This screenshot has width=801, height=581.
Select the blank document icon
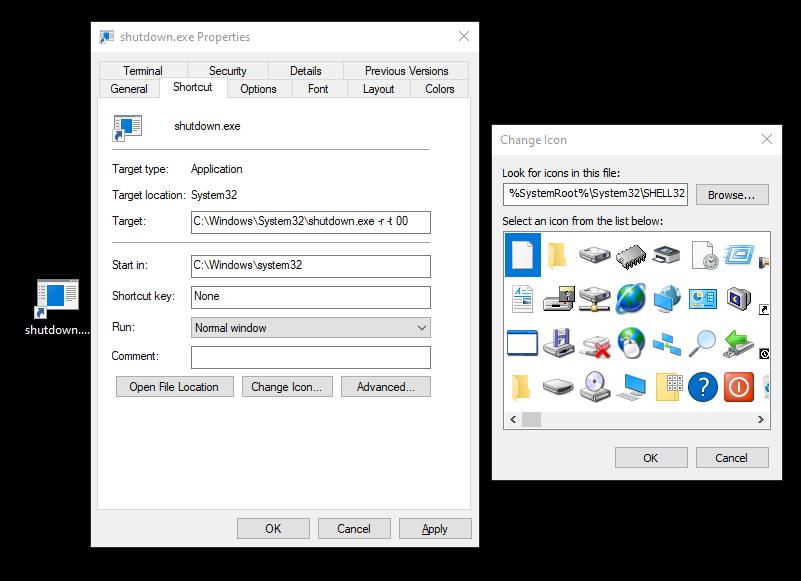pos(522,255)
